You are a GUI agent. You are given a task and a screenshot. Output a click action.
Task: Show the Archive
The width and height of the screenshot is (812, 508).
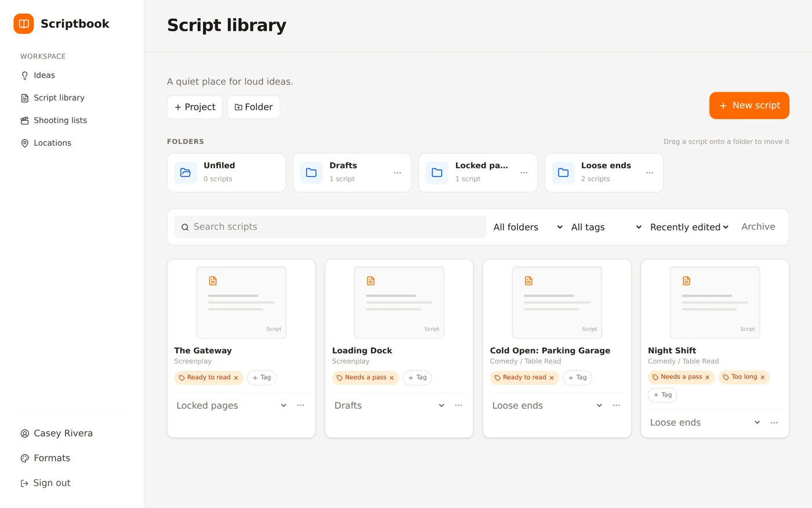pyautogui.click(x=758, y=227)
